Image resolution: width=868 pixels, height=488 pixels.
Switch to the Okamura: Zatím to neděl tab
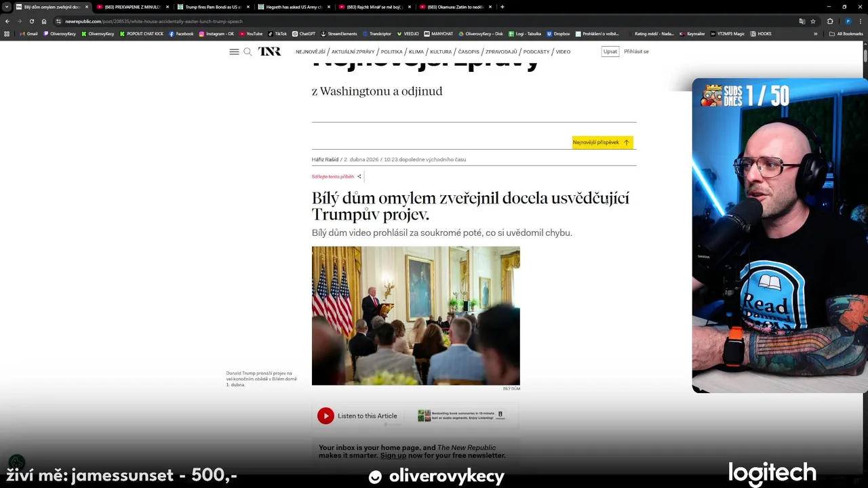pyautogui.click(x=454, y=7)
